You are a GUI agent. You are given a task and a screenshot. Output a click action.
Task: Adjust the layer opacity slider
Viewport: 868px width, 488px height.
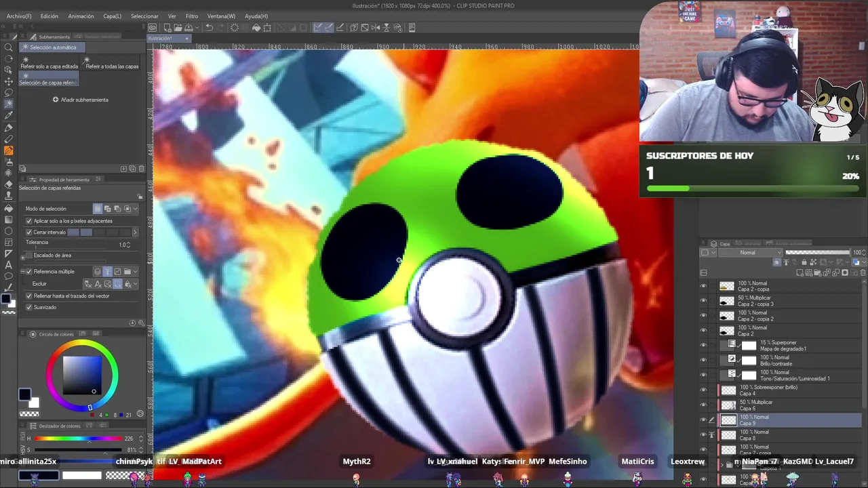[x=818, y=253]
